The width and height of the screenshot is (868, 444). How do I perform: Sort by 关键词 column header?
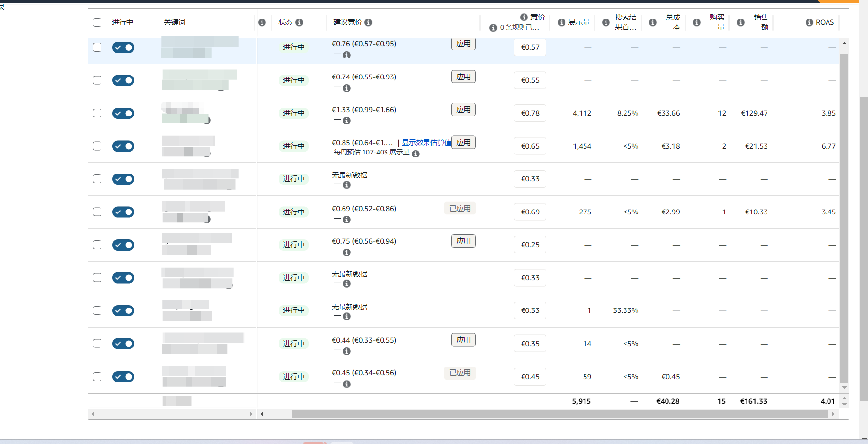pos(175,22)
